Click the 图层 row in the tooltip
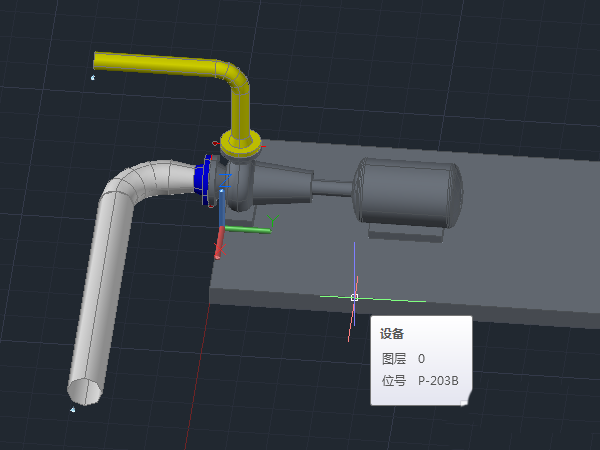The height and width of the screenshot is (450, 600). 404,359
